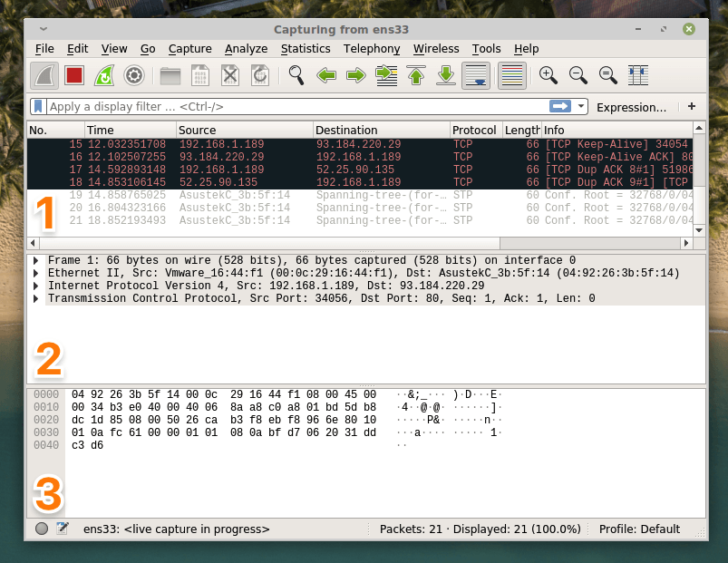Sort by the Time column header
This screenshot has width=728, height=563.
click(131, 130)
